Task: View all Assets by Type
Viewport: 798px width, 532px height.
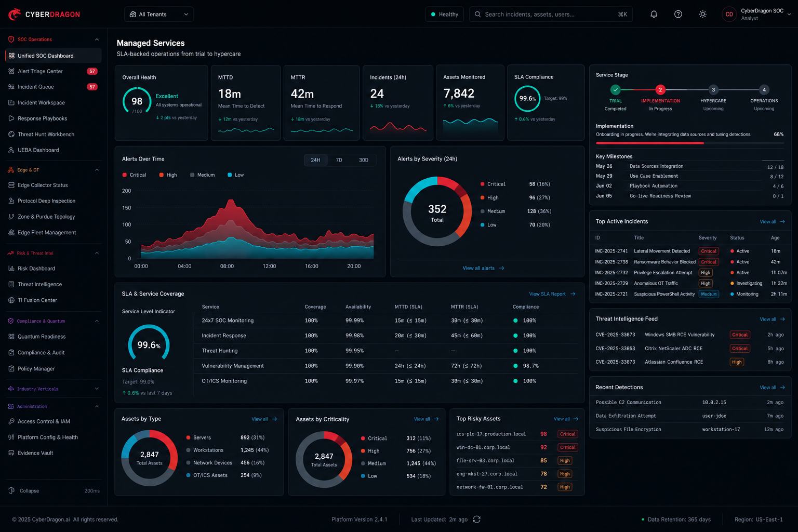Action: (264, 419)
